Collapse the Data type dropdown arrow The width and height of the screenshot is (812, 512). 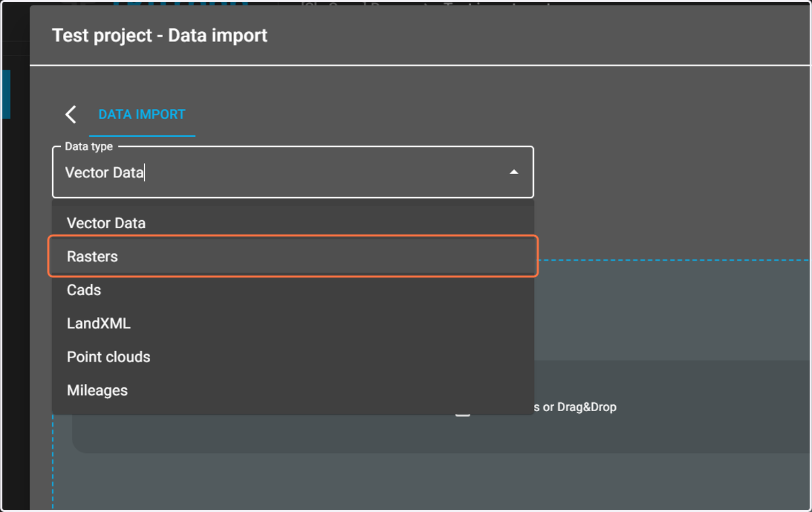[514, 172]
